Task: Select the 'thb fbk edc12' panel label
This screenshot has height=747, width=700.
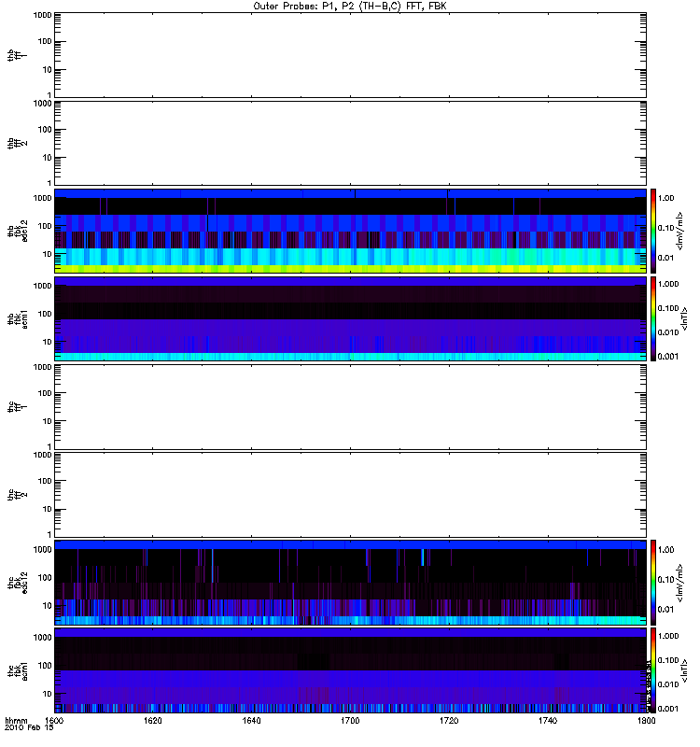Action: [17, 231]
